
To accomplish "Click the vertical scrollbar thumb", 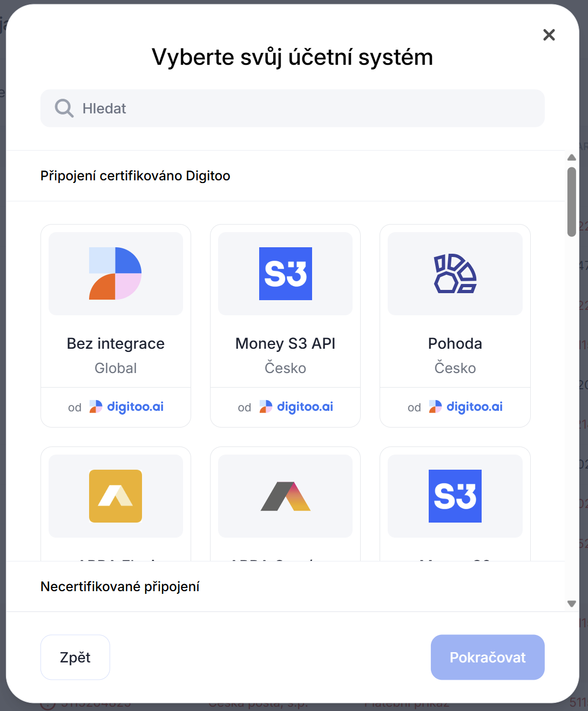I will click(x=572, y=201).
